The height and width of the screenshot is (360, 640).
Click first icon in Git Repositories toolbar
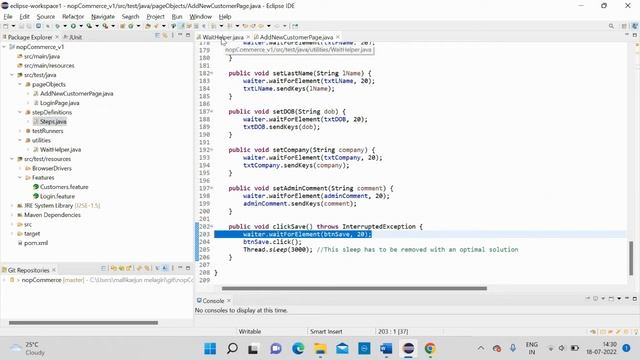pos(103,268)
